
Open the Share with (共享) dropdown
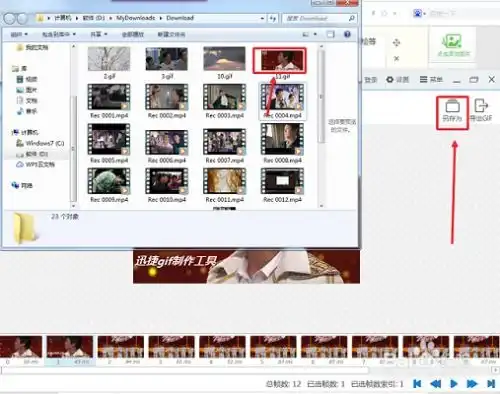99,34
